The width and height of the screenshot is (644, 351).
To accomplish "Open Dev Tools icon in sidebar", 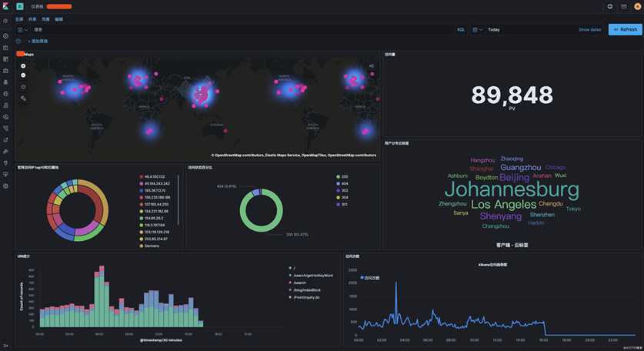I will 5,162.
